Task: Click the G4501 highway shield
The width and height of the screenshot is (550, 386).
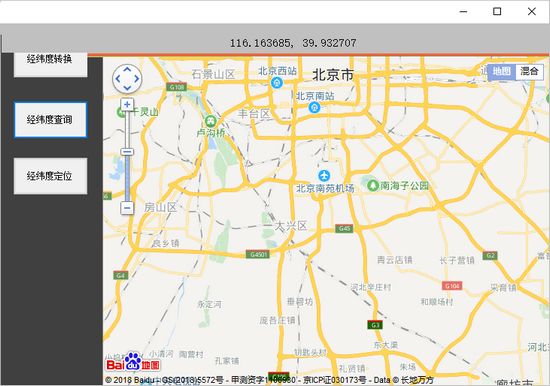Action: click(258, 254)
